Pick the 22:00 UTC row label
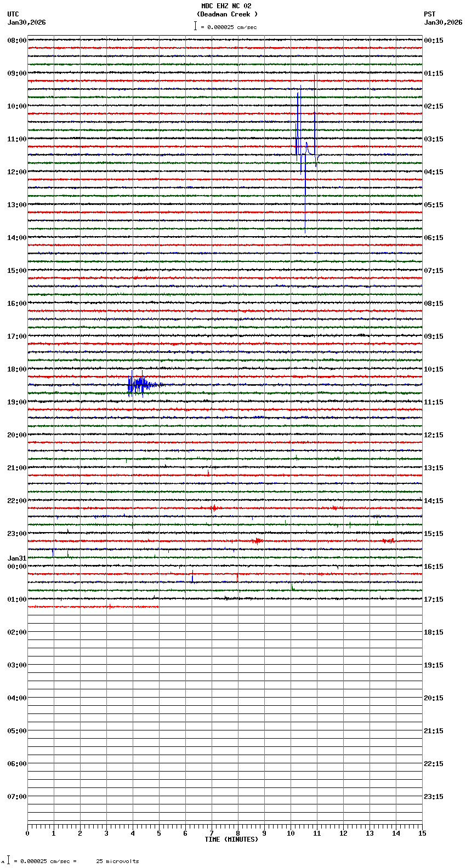Screen dimensions: 466x868 tap(17, 501)
